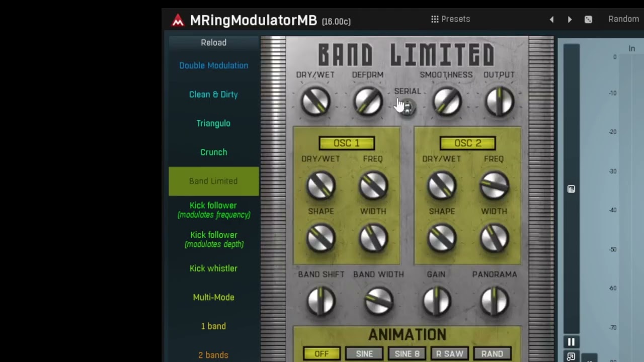The image size is (644, 362).
Task: Select RAND animation mode
Action: 492,354
